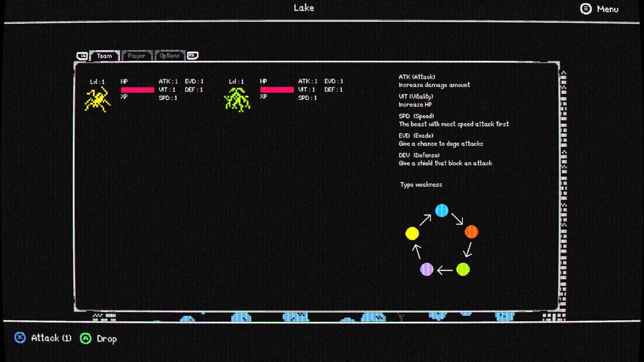Click the 'SPD (Speed)' heading
644x362 pixels.
pos(416,116)
